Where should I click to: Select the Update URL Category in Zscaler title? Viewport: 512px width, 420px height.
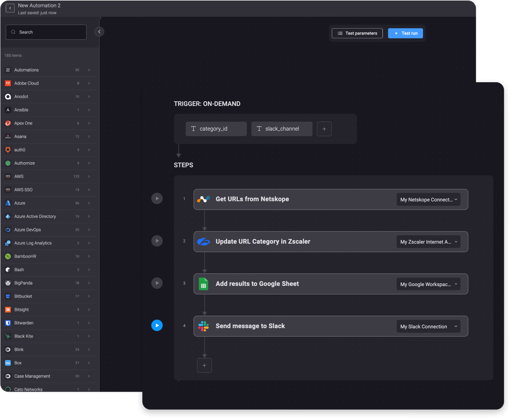tap(263, 241)
